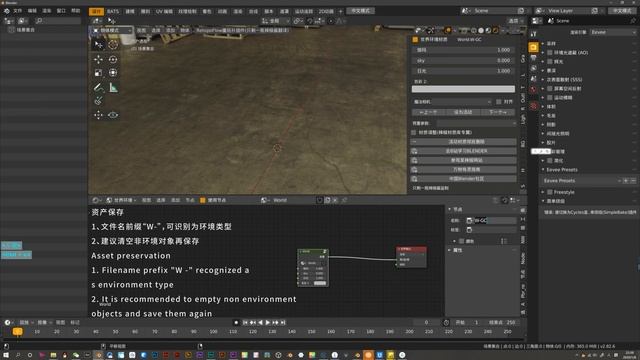Image resolution: width=640 pixels, height=360 pixels.
Task: Open the Eevee Presets dropdown
Action: [581, 180]
